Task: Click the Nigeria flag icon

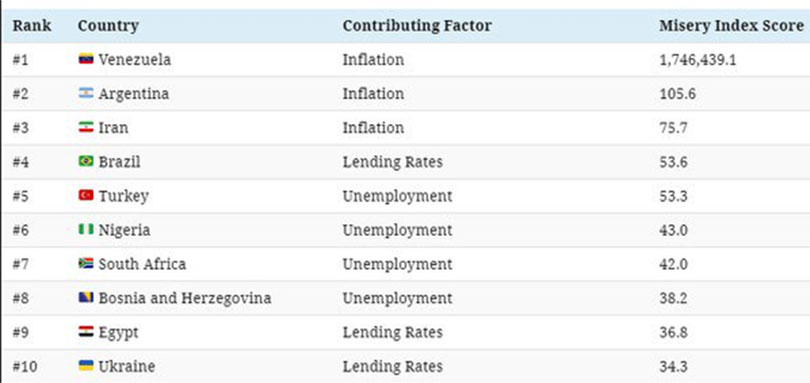Action: [86, 229]
